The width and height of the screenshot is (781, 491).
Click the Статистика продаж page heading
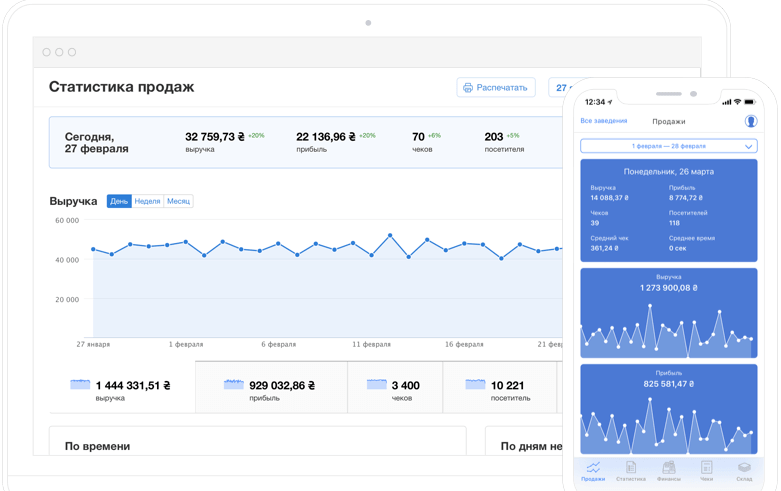[122, 87]
